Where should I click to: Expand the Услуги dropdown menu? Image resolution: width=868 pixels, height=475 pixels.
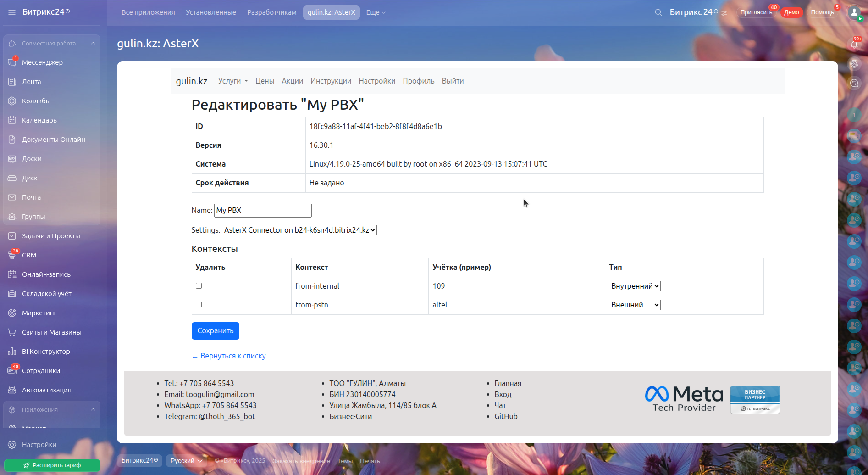click(232, 81)
